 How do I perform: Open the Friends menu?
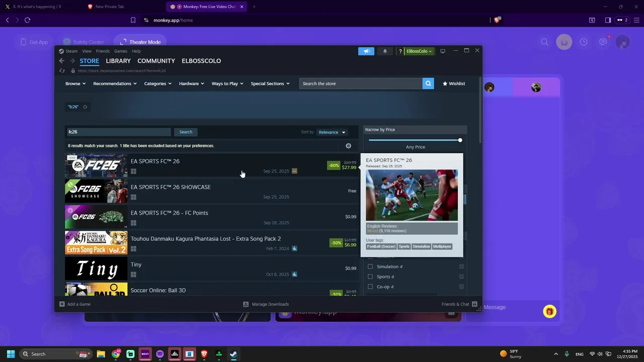pos(103,51)
